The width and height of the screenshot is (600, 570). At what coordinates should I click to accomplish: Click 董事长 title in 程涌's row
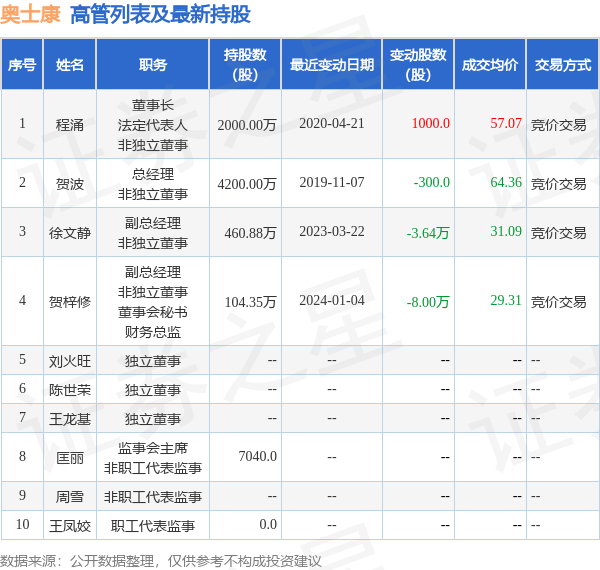pyautogui.click(x=153, y=105)
